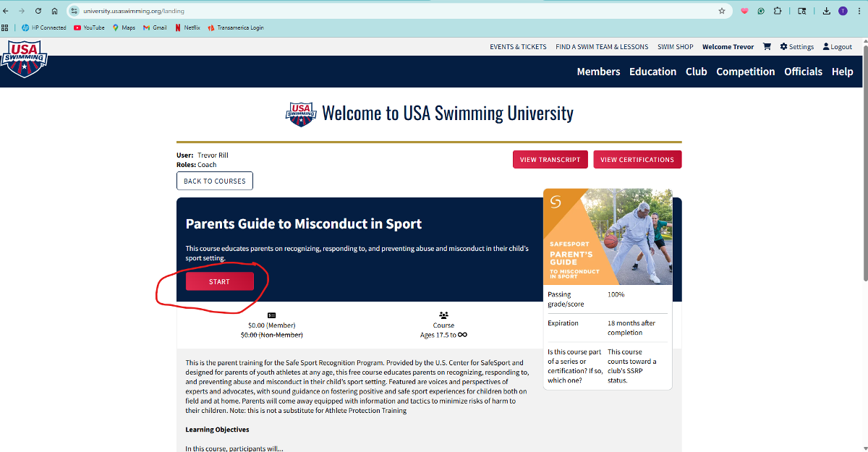
Task: Bookmark this page with the star icon
Action: coord(721,11)
